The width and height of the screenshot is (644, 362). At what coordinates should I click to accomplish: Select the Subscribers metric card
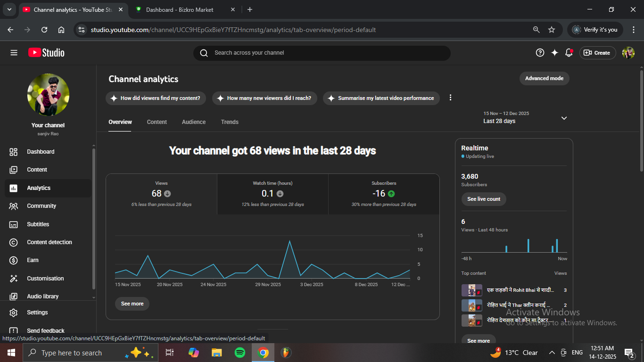coord(384,194)
